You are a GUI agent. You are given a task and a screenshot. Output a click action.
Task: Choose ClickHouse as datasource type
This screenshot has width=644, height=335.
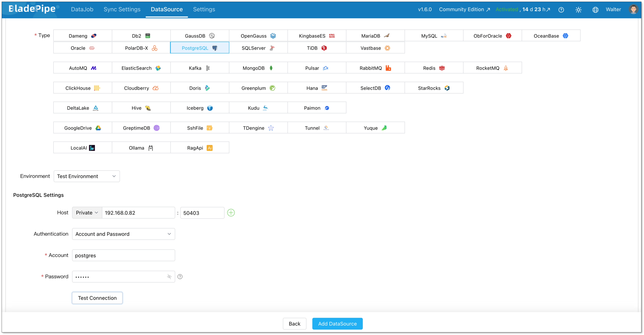[82, 88]
